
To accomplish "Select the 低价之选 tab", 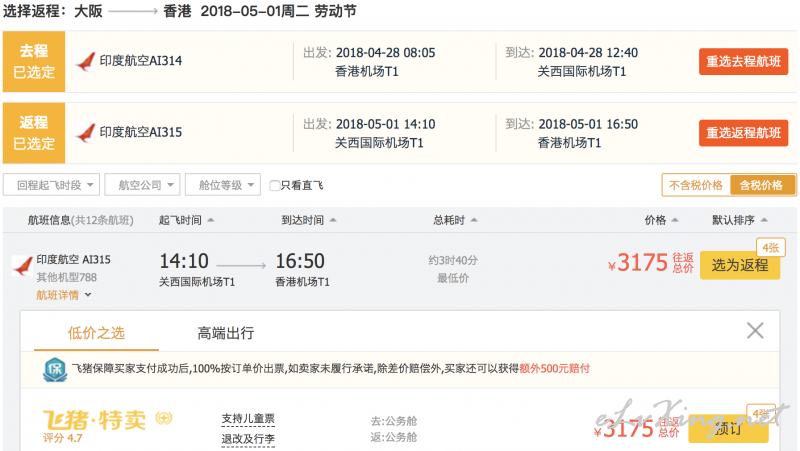I will 96,333.
